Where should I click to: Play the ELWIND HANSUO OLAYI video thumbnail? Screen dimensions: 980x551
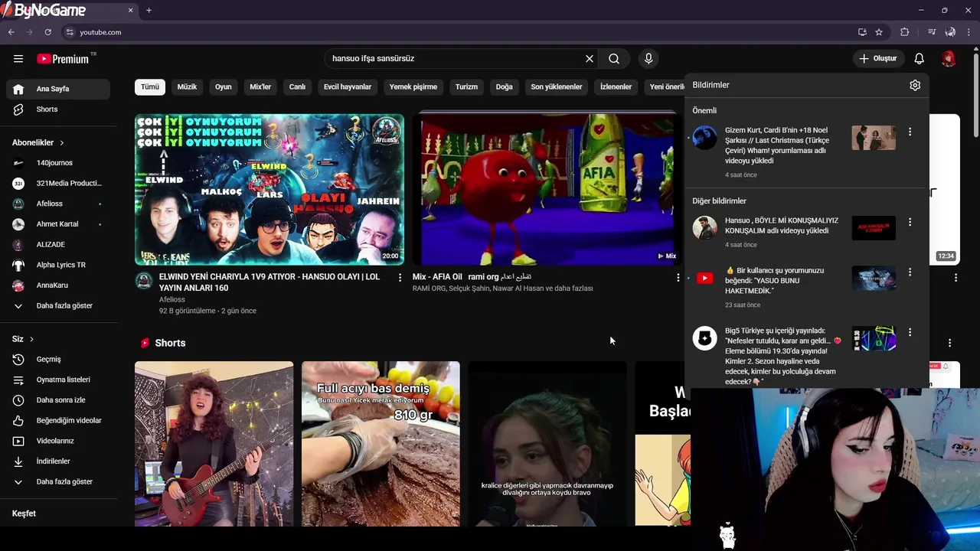tap(269, 189)
